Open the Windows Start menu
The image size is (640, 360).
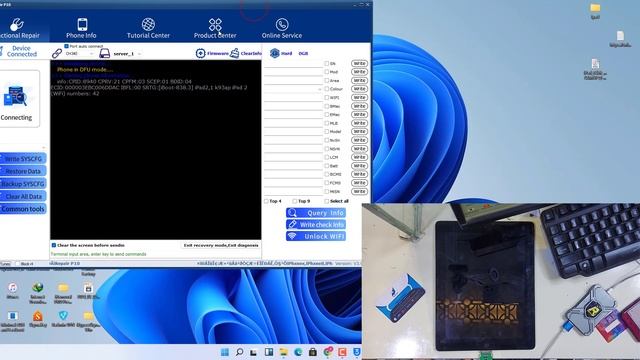point(224,352)
